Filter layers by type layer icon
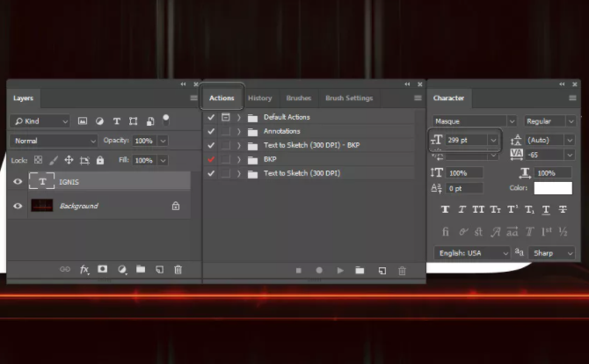 (117, 121)
